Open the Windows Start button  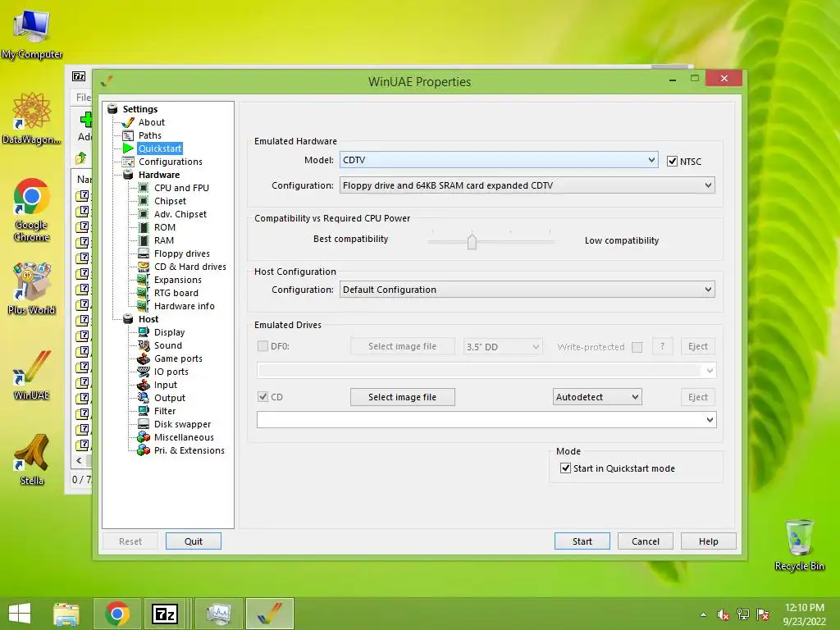point(20,614)
